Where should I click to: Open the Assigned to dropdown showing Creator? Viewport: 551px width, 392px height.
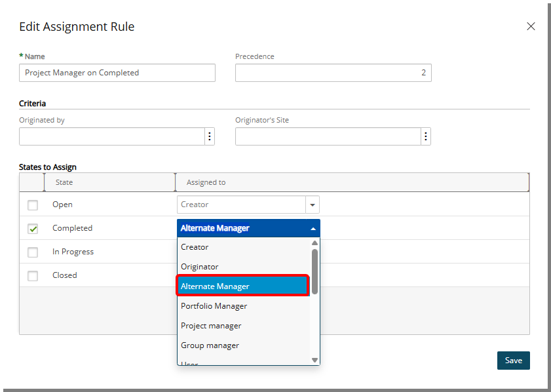pyautogui.click(x=313, y=205)
